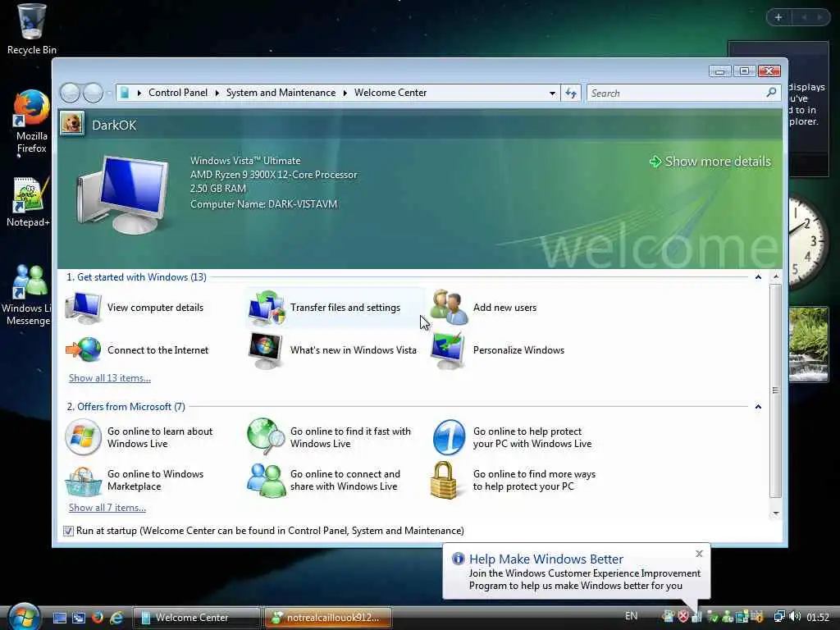Click the scrollbar up arrow
840x630 pixels.
pyautogui.click(x=776, y=277)
